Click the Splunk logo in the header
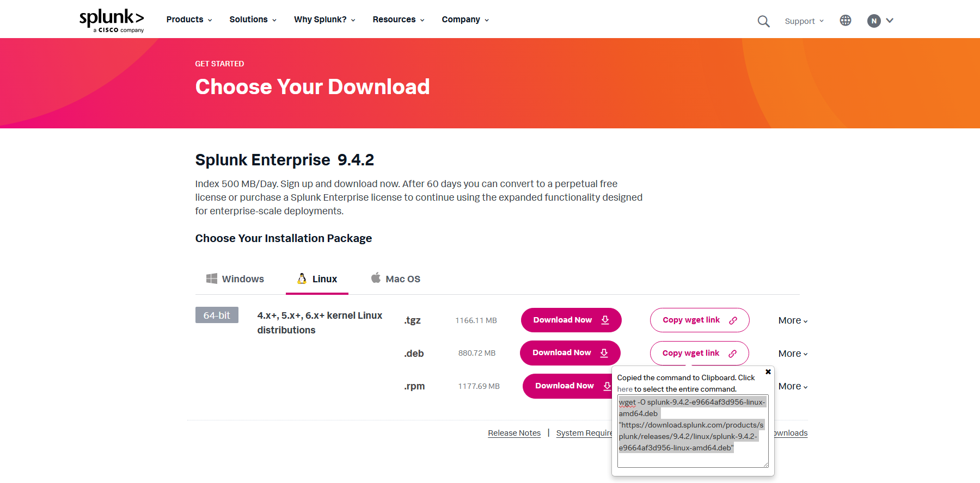980x483 pixels. pos(112,21)
